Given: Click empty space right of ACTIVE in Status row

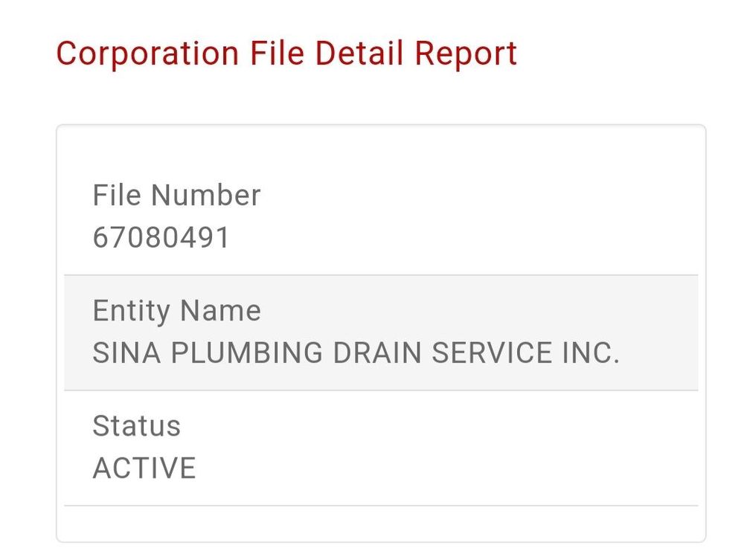Looking at the screenshot, I should 446,469.
